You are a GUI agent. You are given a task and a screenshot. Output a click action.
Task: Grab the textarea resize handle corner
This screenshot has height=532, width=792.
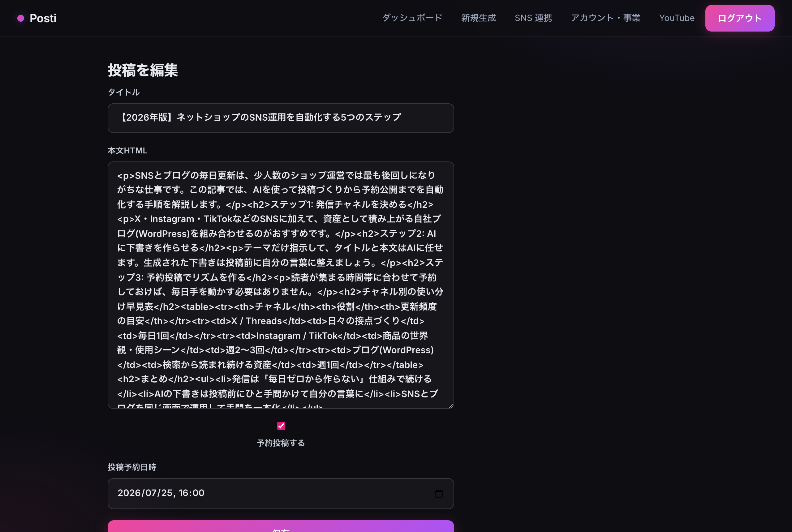451,405
